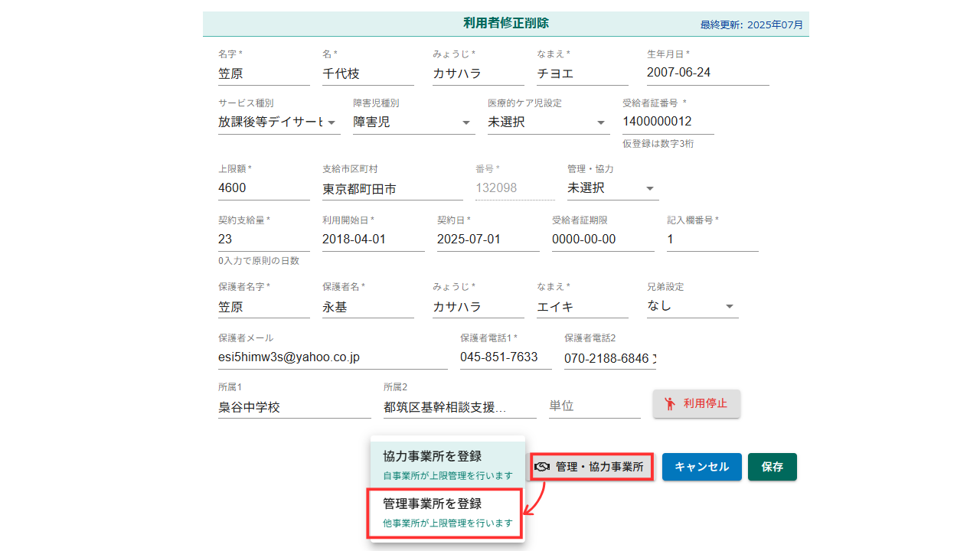
Task: Focus the 上限額 input field
Action: [263, 187]
